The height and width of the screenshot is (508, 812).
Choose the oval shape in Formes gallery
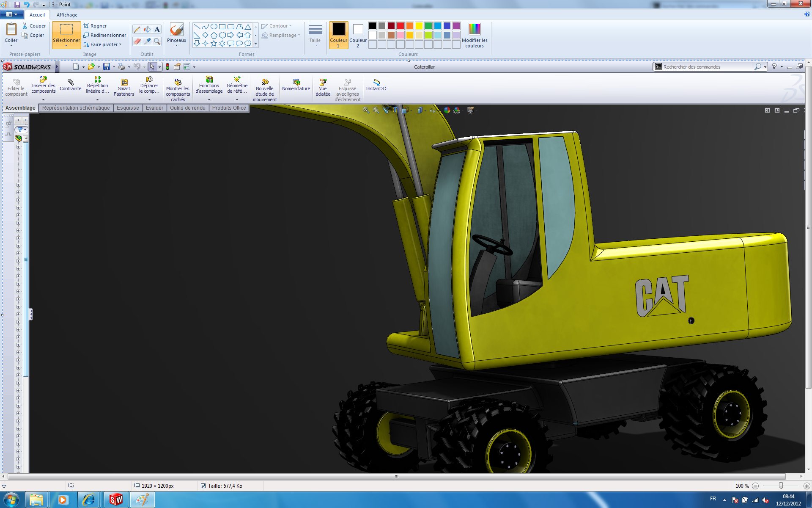click(x=214, y=26)
